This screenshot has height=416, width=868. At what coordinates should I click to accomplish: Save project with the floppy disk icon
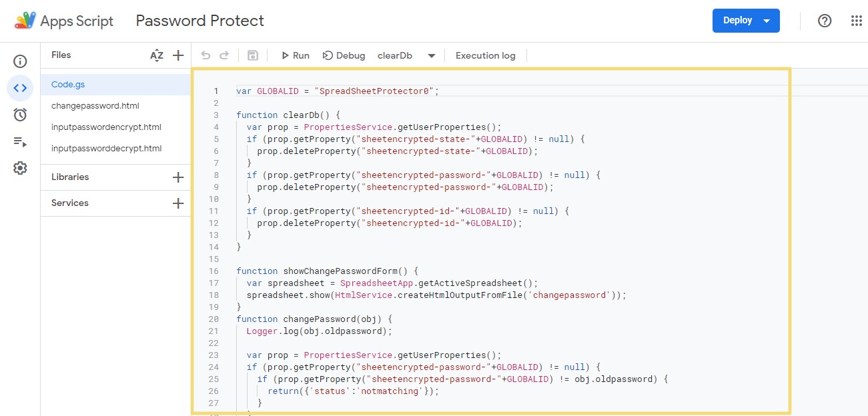coord(253,55)
